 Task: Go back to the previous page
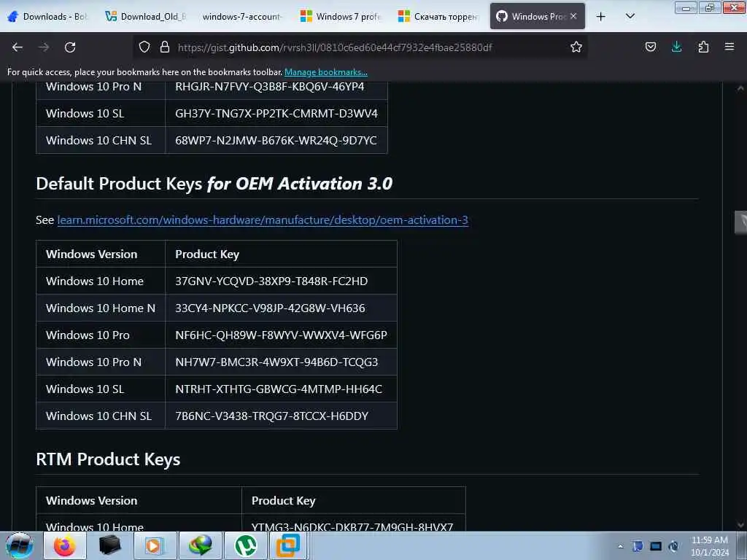(x=18, y=47)
